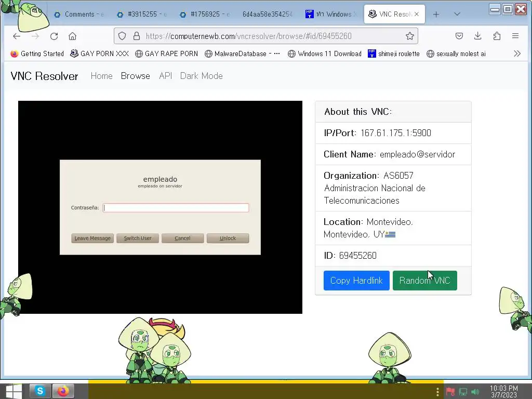Open the Windows Start button
This screenshot has height=399, width=532.
click(x=14, y=391)
